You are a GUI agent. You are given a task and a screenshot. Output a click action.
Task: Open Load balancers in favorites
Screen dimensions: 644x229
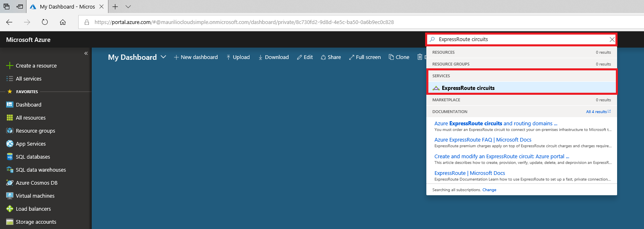33,209
